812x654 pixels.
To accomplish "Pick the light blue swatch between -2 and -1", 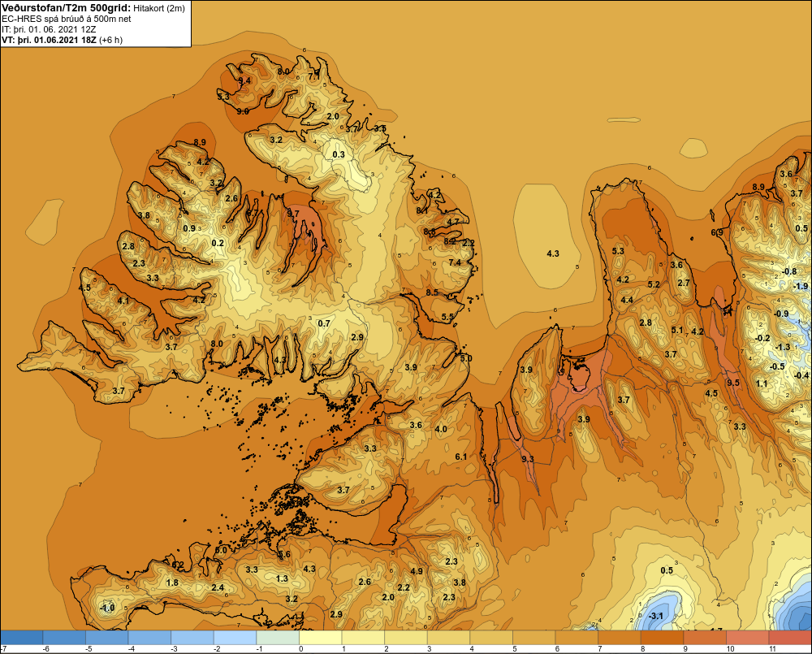I will 235,638.
